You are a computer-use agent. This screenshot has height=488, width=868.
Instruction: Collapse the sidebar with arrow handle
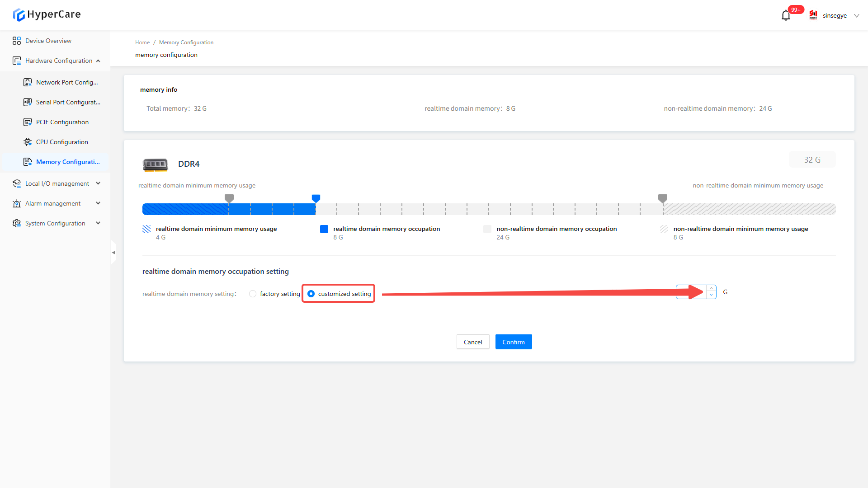[113, 253]
